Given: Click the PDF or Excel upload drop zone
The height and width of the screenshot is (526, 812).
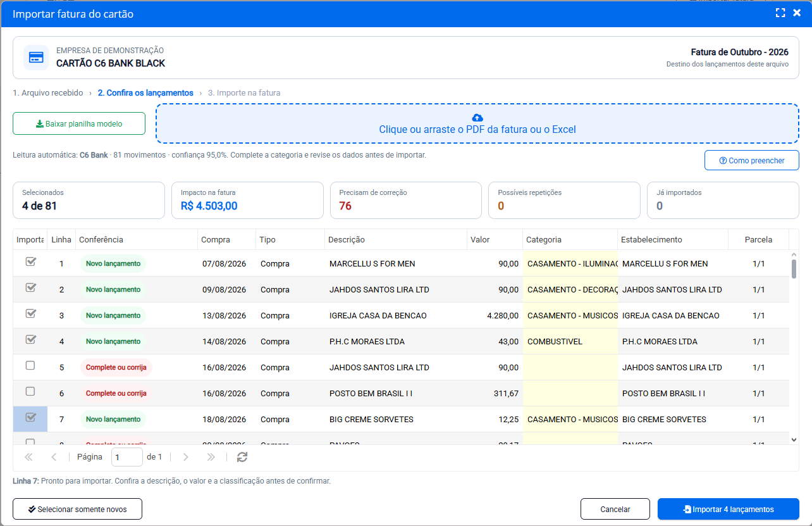Looking at the screenshot, I should [x=477, y=123].
